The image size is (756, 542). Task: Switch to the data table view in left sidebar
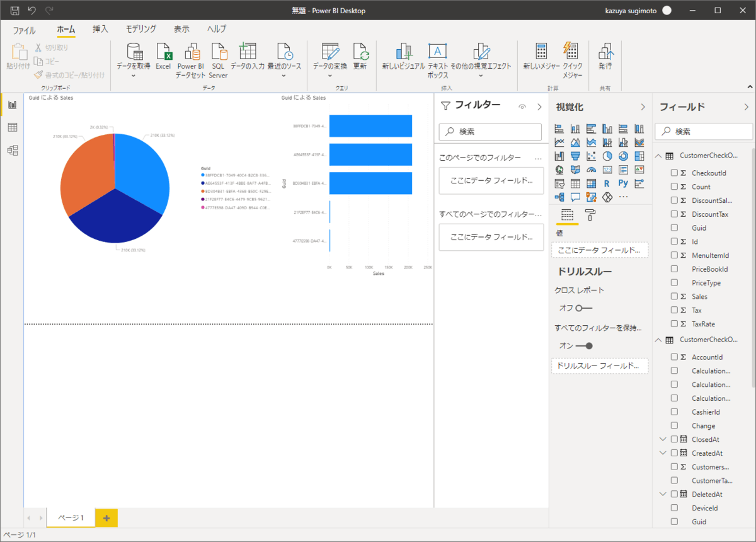click(12, 127)
